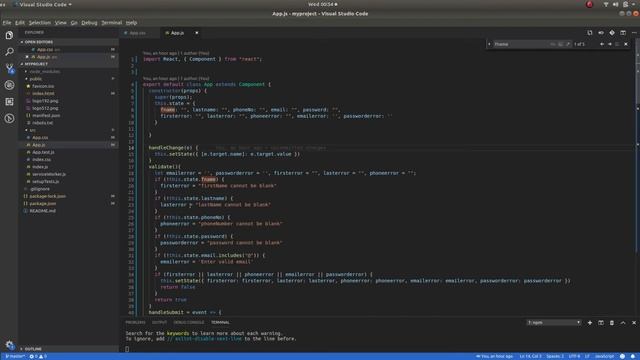
Task: Toggle Match Case in find widget
Action: click(553, 44)
